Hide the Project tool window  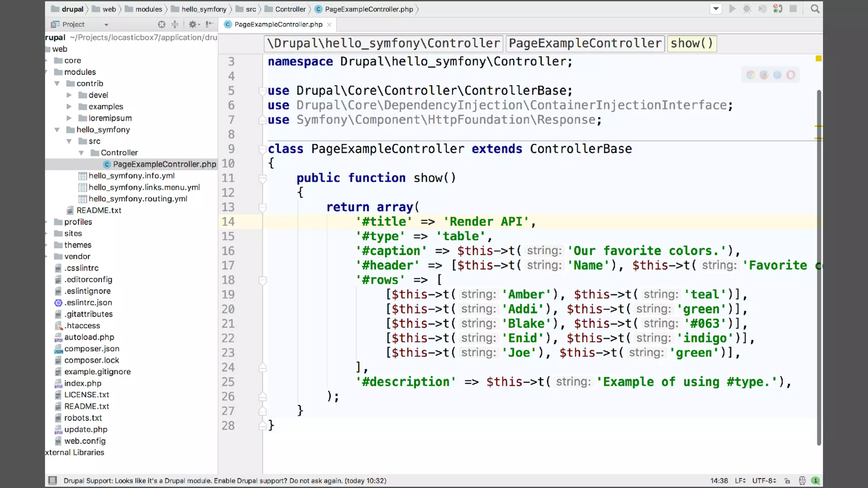(x=209, y=25)
